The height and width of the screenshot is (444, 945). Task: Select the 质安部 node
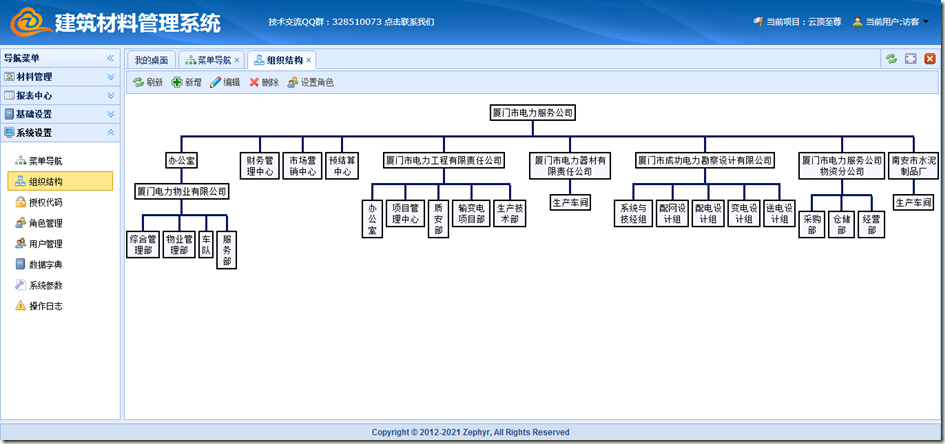pos(439,218)
